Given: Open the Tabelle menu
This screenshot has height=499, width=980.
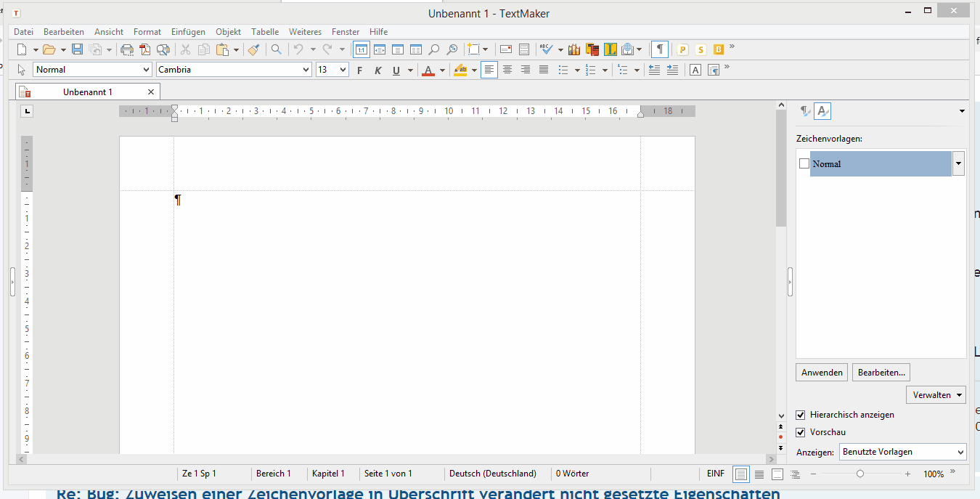Looking at the screenshot, I should (265, 32).
